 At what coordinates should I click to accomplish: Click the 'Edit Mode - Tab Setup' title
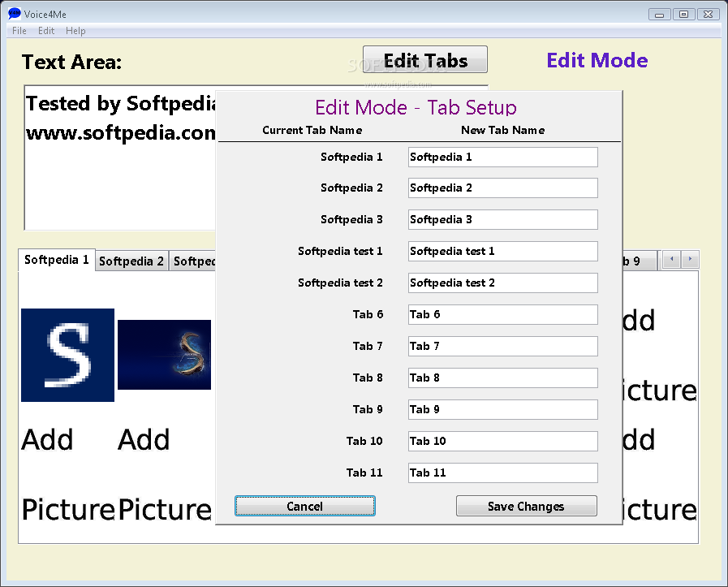click(x=416, y=107)
